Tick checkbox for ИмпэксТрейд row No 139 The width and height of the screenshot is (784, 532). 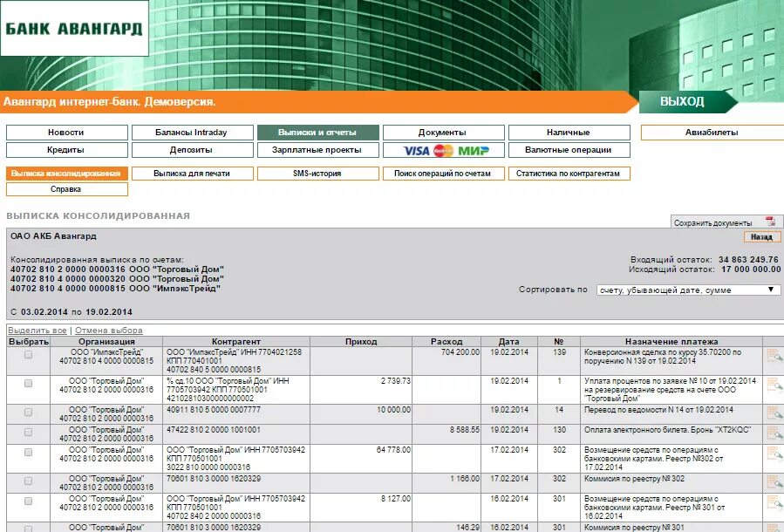(x=29, y=354)
